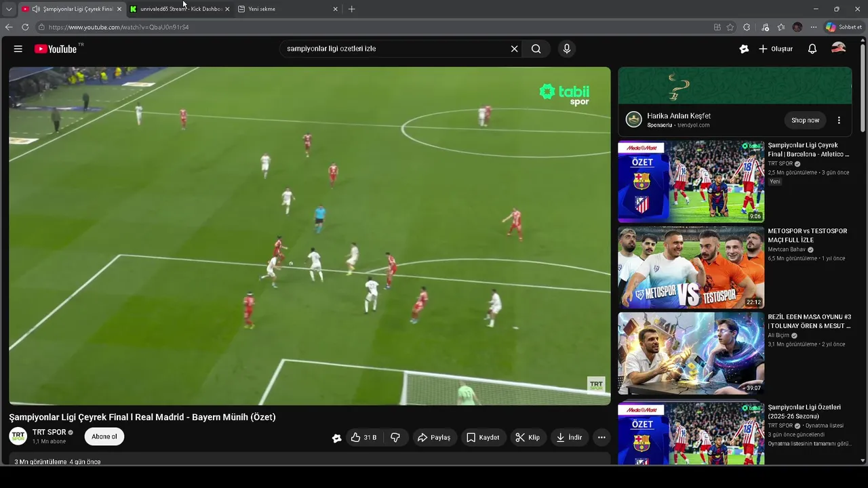The image size is (868, 488).
Task: Open the METOSPOR vs TESTOSPOR thumbnail
Action: (691, 268)
